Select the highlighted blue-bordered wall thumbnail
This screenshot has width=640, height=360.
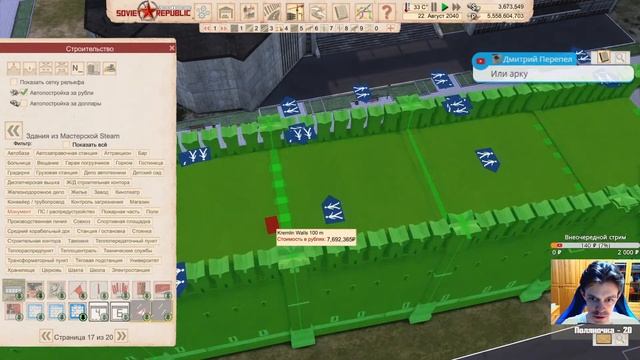point(78,311)
